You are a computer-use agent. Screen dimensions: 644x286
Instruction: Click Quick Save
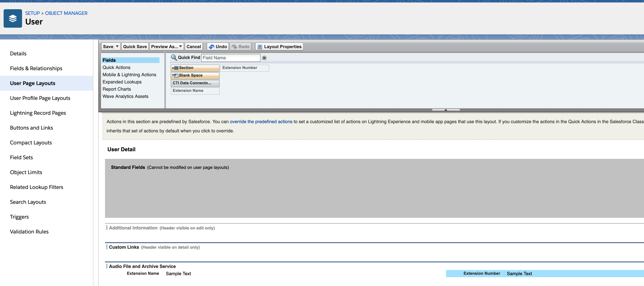click(135, 47)
